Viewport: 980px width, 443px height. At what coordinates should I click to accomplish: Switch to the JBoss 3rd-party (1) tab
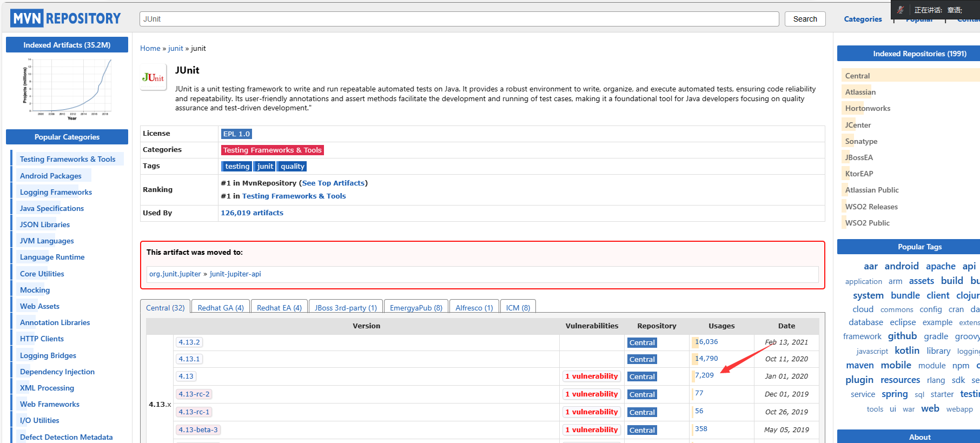346,307
